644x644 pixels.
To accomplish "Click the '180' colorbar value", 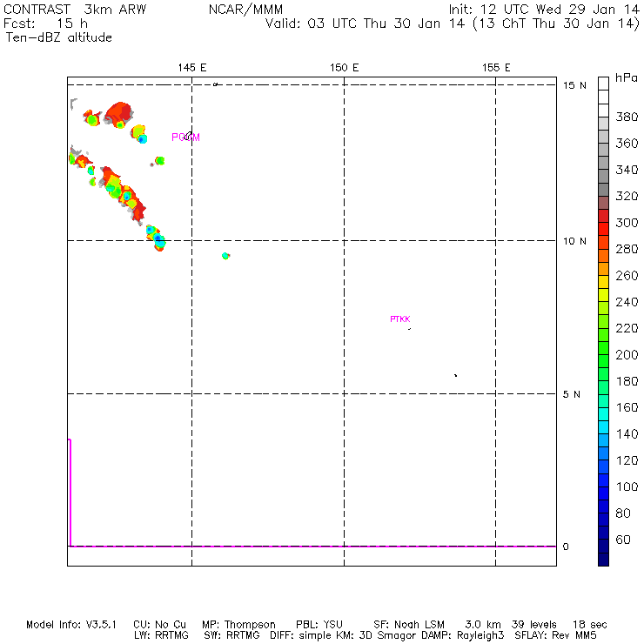I will click(x=627, y=381).
